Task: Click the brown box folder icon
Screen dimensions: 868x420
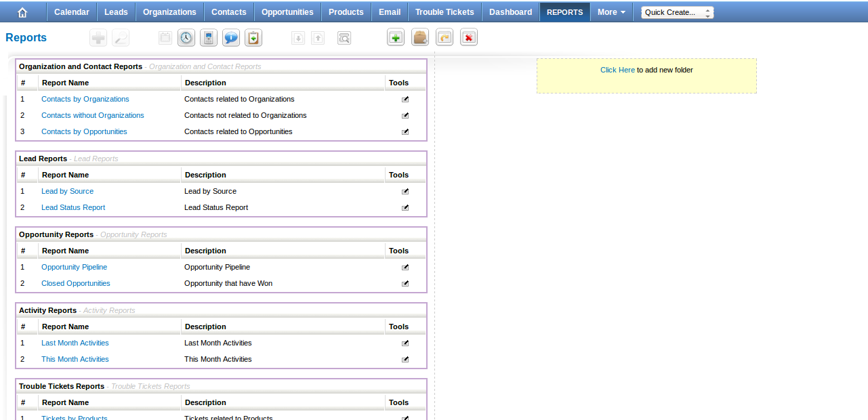Action: (x=420, y=38)
